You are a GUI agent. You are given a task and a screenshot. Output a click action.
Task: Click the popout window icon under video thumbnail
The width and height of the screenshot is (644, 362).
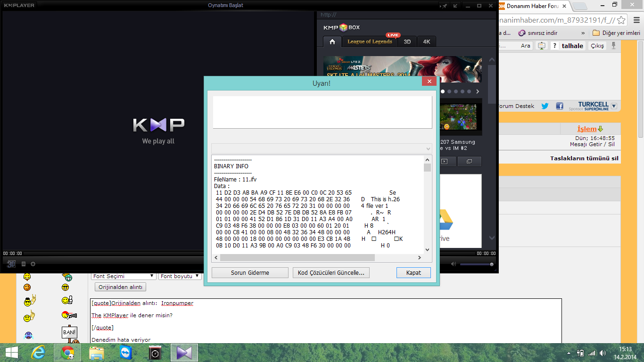469,161
